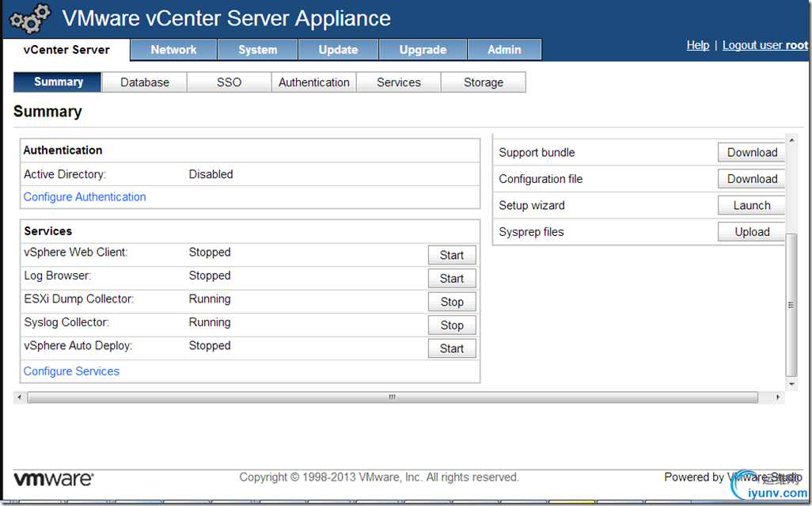Screen dimensions: 812x506
Task: Upload Sysprep files
Action: [751, 231]
